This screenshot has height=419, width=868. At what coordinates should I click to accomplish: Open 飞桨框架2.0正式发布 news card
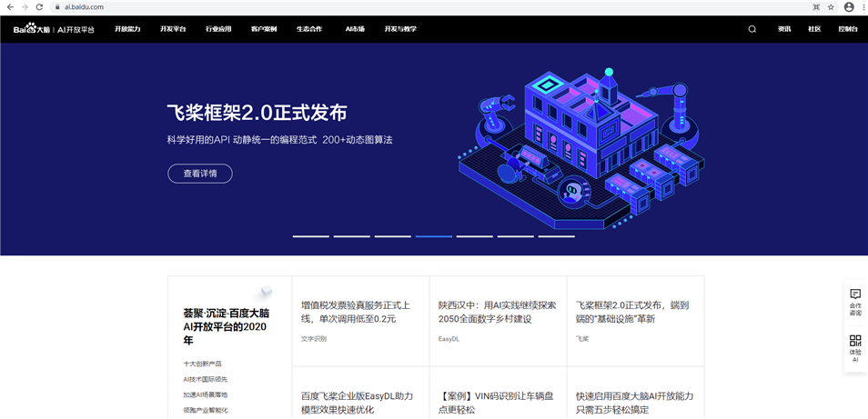632,312
